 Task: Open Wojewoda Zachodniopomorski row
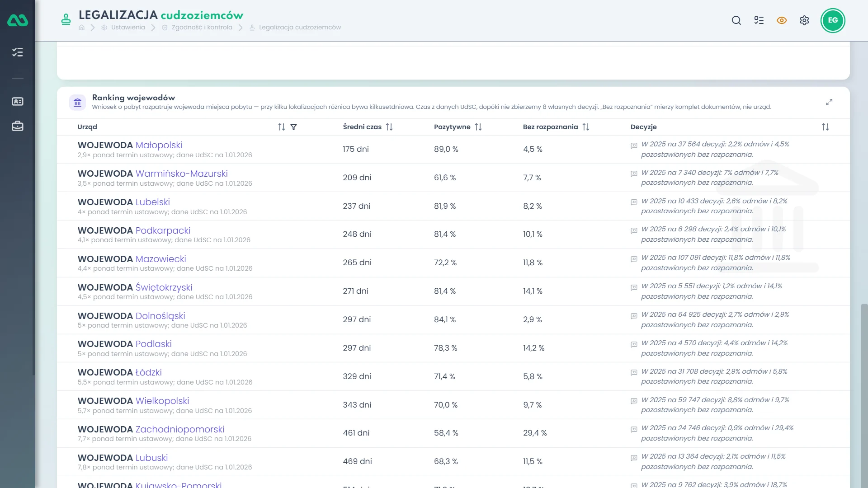pyautogui.click(x=453, y=433)
